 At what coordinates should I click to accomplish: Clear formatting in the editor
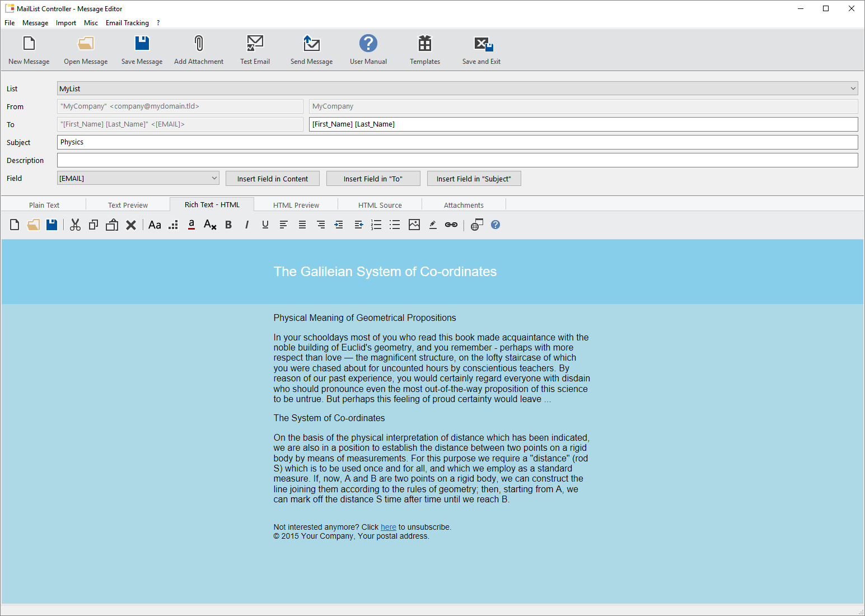click(210, 225)
